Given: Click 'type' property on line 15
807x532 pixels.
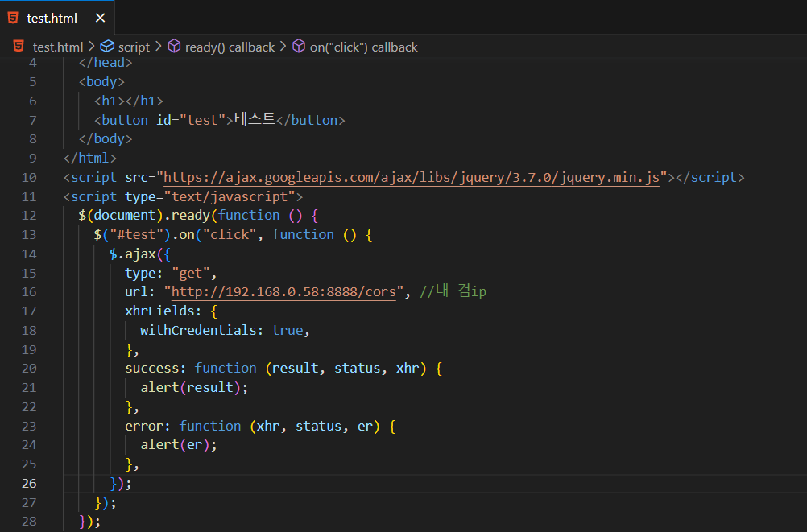Looking at the screenshot, I should click(140, 273).
